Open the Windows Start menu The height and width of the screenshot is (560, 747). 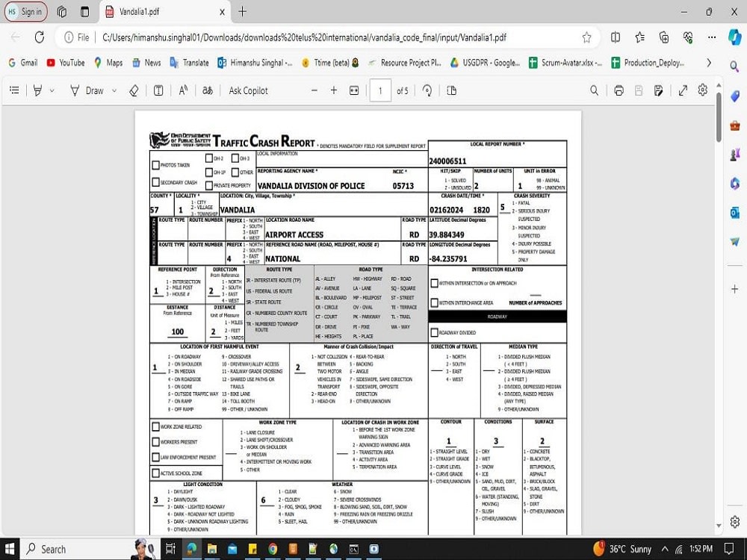pos(10,549)
